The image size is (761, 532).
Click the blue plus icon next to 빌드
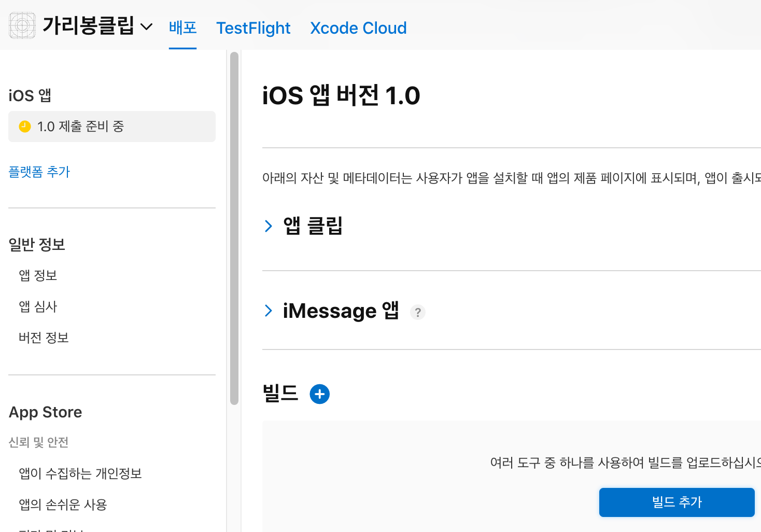(320, 394)
